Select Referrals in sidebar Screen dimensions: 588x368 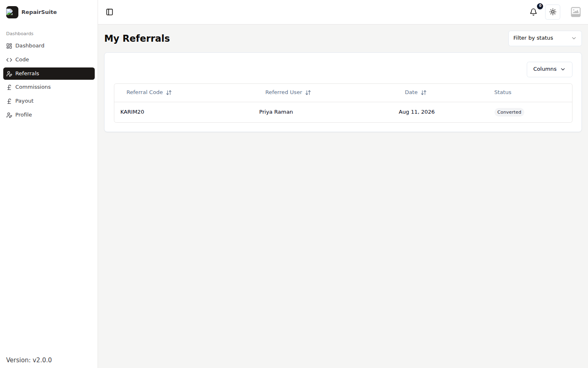click(49, 74)
